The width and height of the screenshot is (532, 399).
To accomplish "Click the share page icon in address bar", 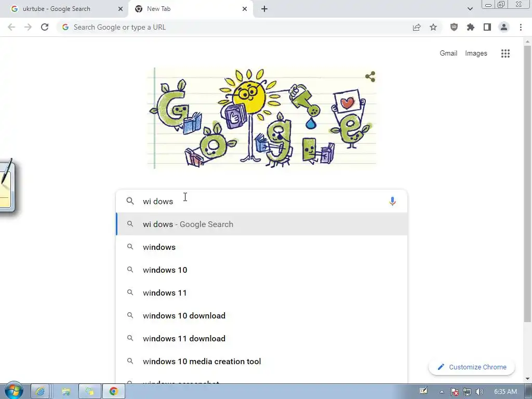I will (x=417, y=27).
